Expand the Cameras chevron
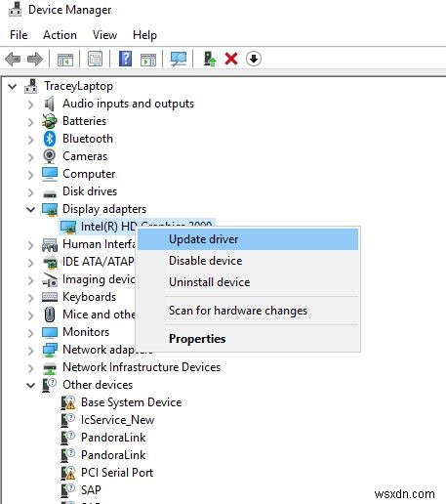 30,157
